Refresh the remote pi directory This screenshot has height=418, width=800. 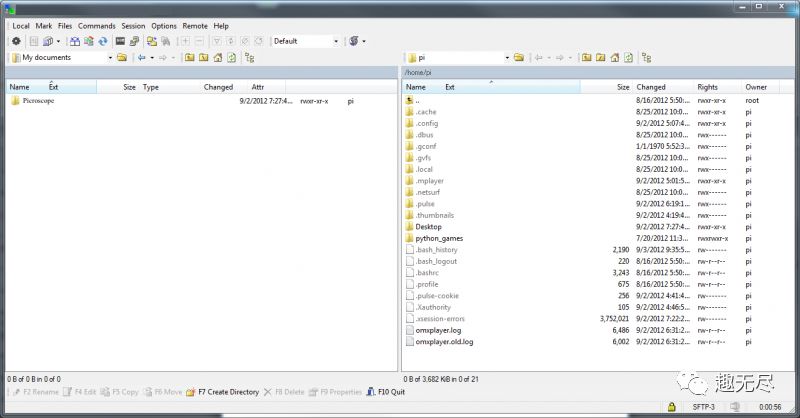629,58
